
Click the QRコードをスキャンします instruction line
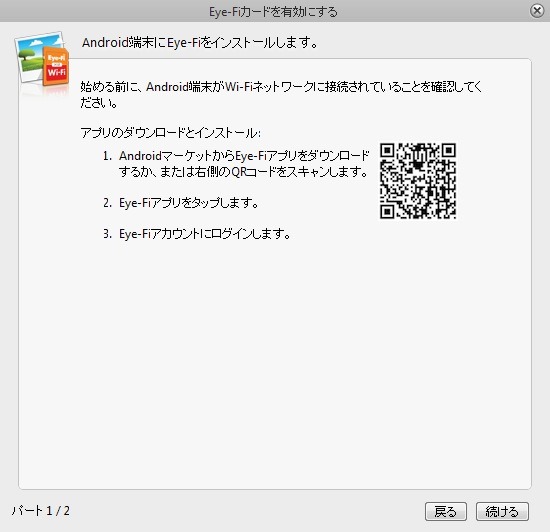243,172
